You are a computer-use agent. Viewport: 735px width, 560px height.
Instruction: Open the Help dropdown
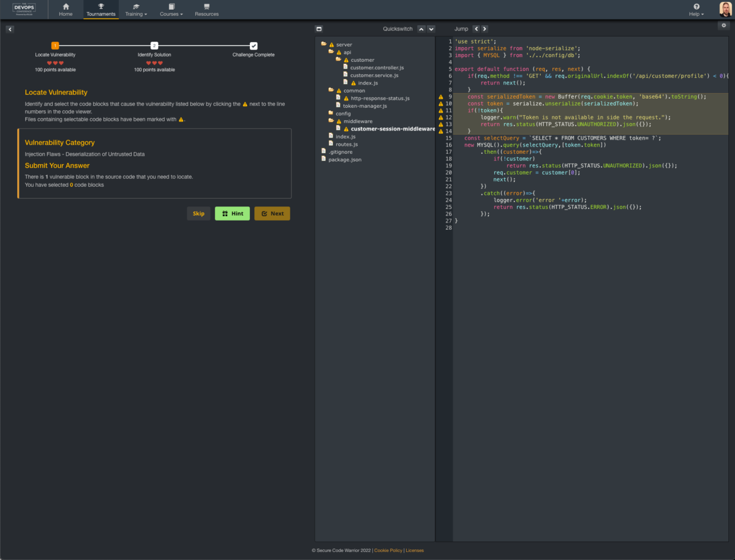click(695, 10)
